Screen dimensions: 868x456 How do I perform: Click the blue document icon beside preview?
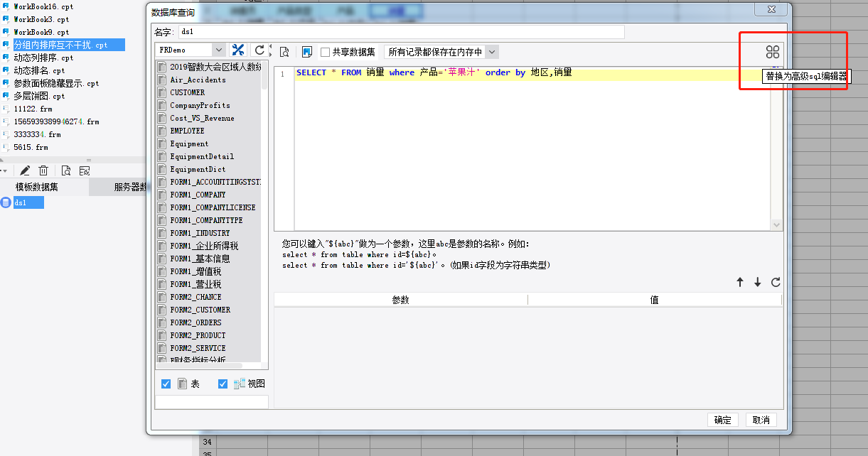click(306, 52)
